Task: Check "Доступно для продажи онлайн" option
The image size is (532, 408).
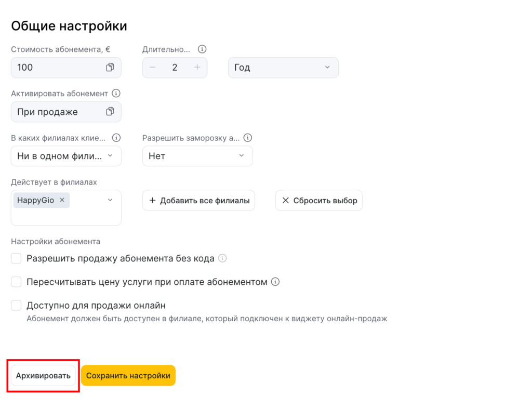Action: 16,305
